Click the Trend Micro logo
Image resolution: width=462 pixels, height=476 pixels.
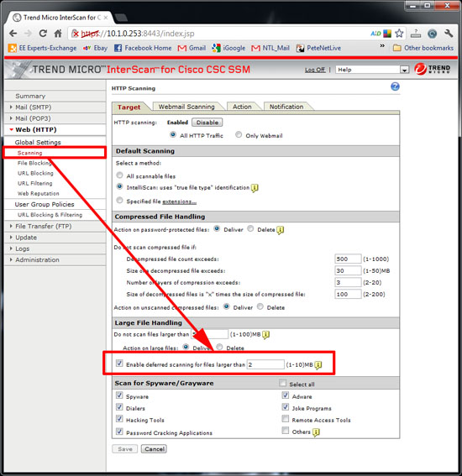pyautogui.click(x=433, y=69)
